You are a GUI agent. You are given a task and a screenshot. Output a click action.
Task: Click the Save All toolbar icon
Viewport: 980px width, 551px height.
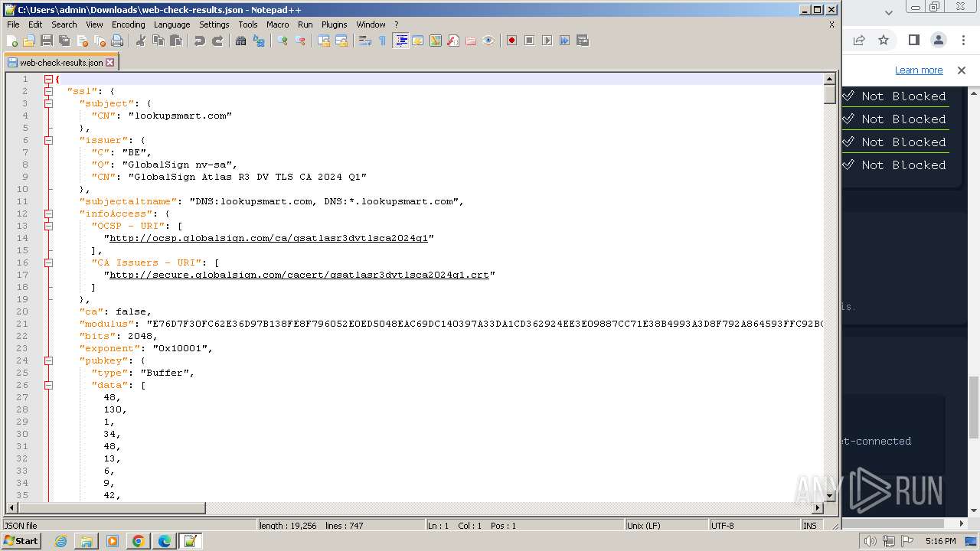point(64,41)
